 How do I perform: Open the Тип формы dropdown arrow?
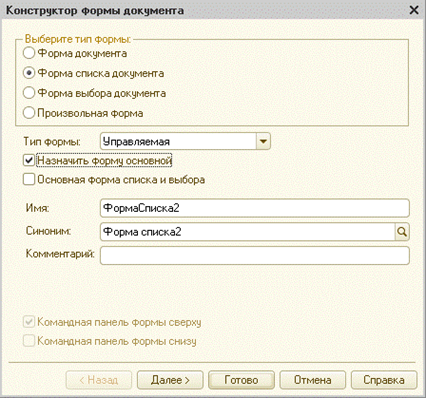click(x=263, y=141)
